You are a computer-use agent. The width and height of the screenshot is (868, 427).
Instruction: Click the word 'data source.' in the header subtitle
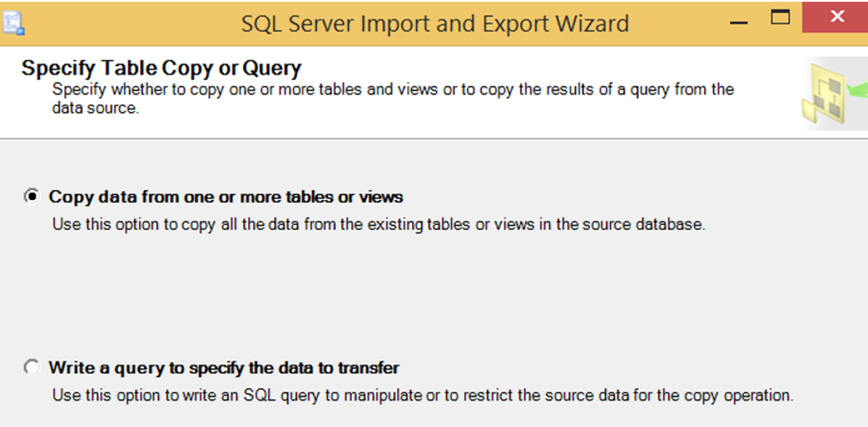tap(95, 109)
